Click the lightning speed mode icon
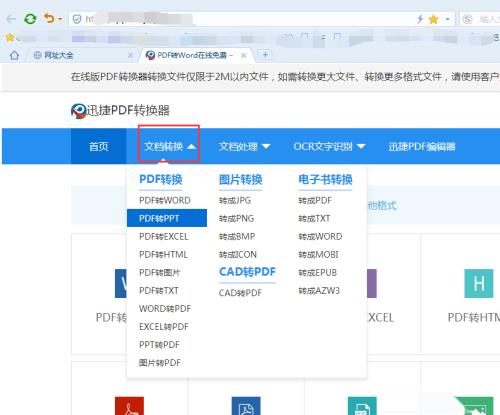This screenshot has width=500, height=415. [420, 19]
